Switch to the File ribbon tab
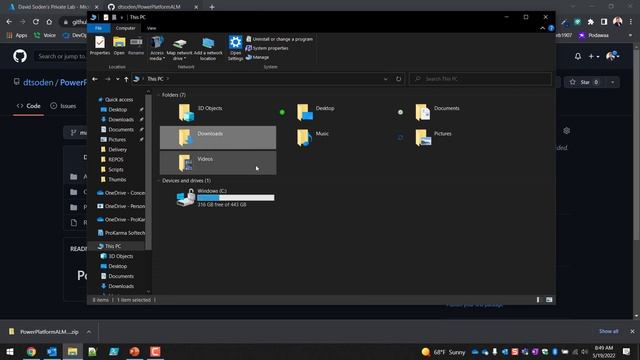Screen dimensions: 640x360 [x=98, y=28]
